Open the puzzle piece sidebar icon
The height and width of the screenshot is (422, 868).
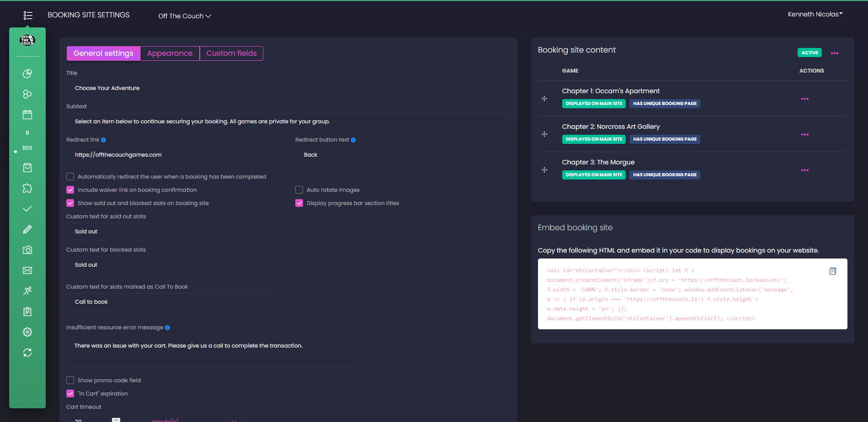27,188
